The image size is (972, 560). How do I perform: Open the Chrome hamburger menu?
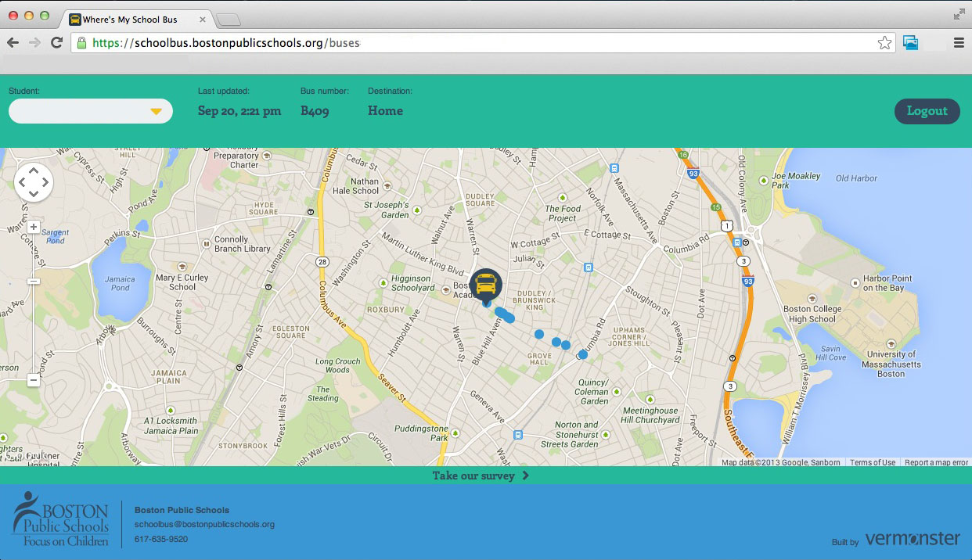pyautogui.click(x=959, y=43)
